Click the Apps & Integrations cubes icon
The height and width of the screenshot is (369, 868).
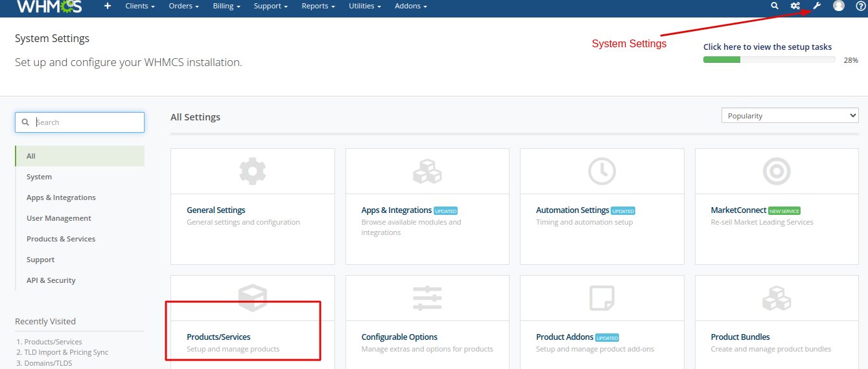click(427, 172)
